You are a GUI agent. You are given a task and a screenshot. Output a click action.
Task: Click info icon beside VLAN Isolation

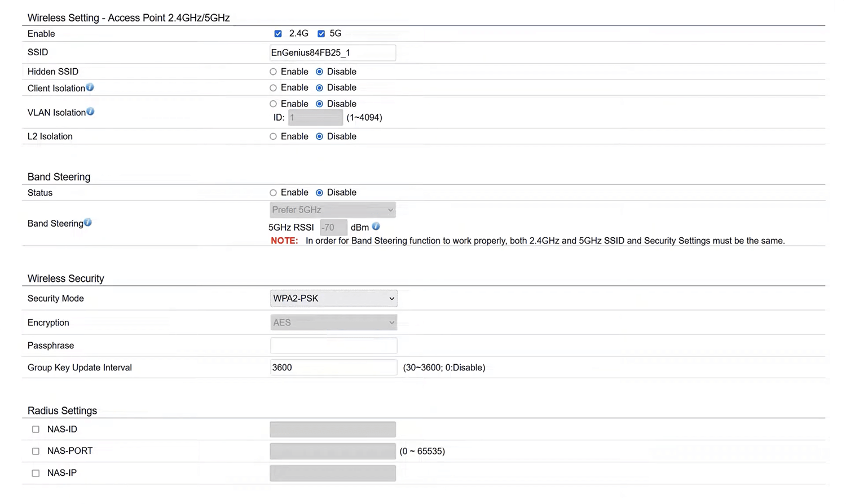90,112
